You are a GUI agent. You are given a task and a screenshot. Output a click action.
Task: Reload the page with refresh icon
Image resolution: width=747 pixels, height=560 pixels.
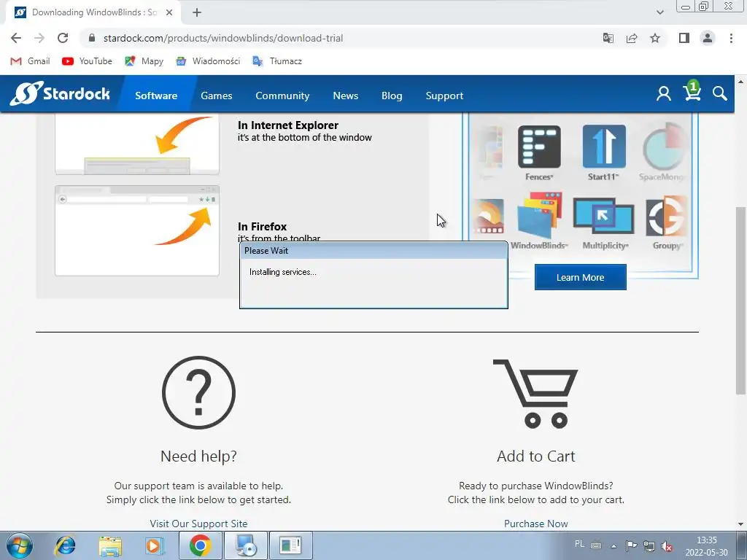[x=63, y=38]
